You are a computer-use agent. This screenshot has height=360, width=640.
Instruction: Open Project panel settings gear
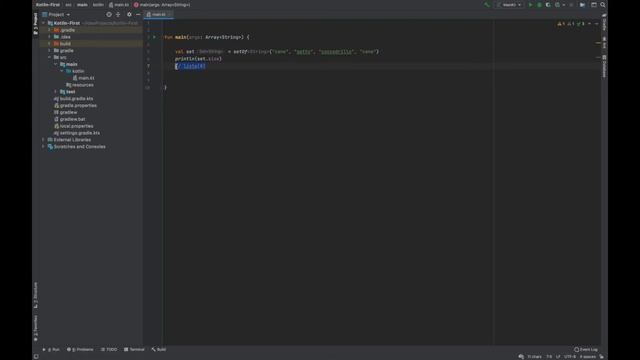coord(129,14)
